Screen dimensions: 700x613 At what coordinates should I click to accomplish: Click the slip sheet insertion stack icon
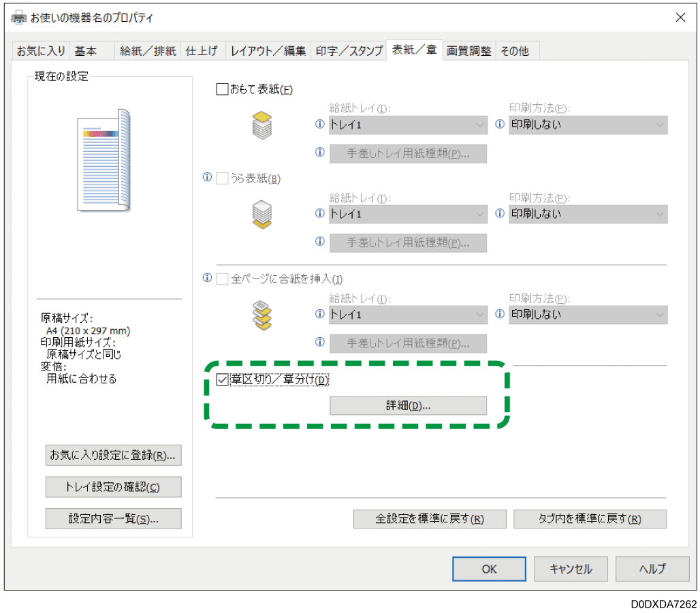tap(263, 314)
